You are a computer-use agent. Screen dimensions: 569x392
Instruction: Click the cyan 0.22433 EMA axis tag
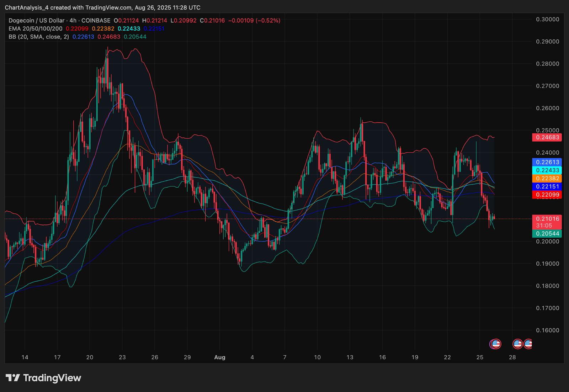point(547,170)
